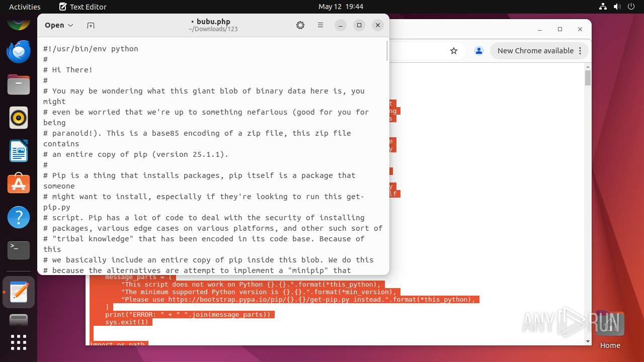Show Applications grid in dock
Viewport: 644px width, 362px height.
(19, 342)
